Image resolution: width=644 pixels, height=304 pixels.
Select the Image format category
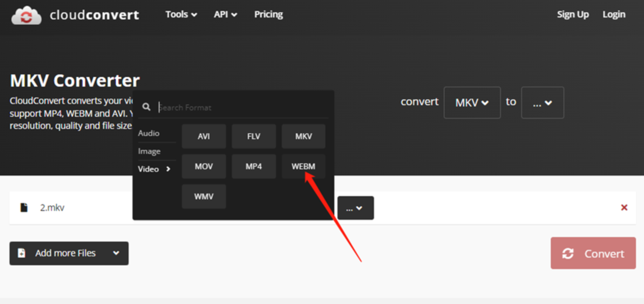(149, 151)
